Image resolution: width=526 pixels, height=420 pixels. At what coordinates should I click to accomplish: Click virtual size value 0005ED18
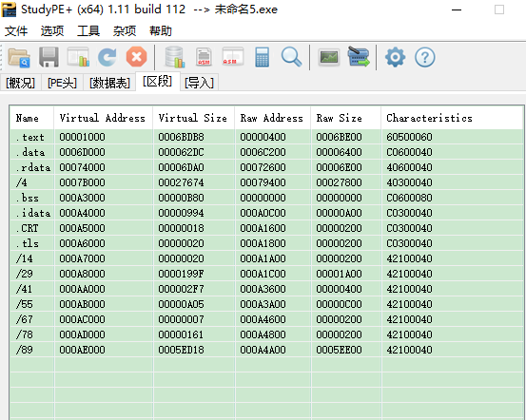pos(181,350)
